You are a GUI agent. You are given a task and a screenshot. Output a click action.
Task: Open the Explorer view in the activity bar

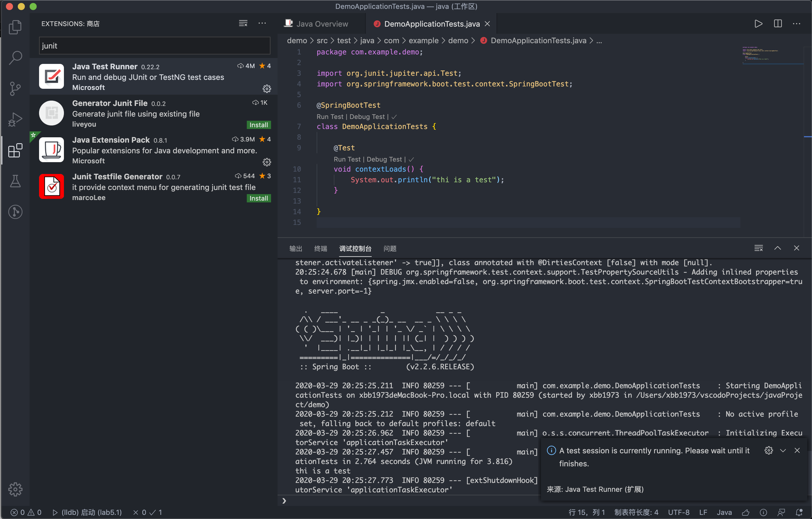pyautogui.click(x=15, y=27)
